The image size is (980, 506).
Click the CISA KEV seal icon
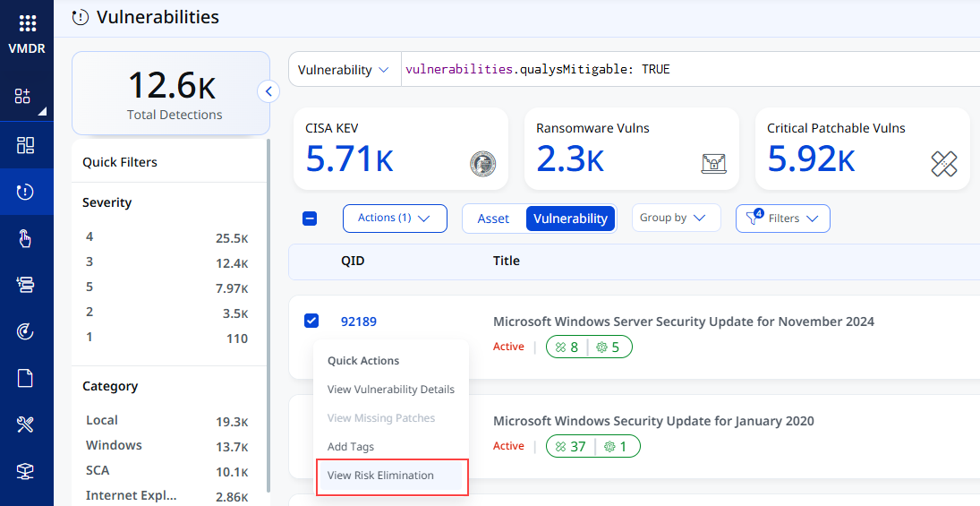[482, 164]
